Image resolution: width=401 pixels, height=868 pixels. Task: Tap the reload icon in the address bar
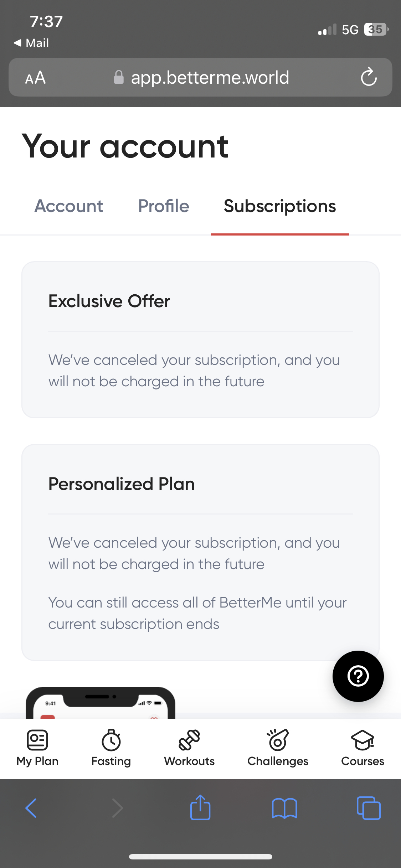pos(369,77)
